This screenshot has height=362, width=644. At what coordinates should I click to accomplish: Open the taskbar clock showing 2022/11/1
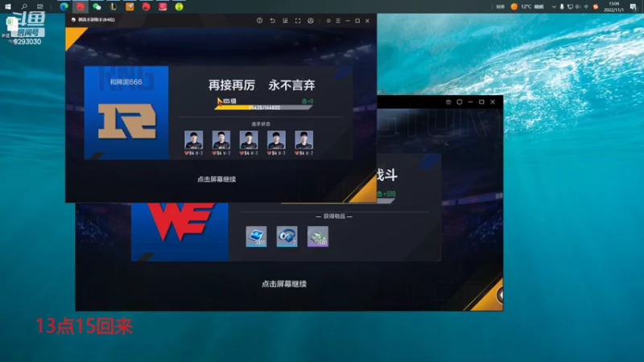tap(614, 6)
